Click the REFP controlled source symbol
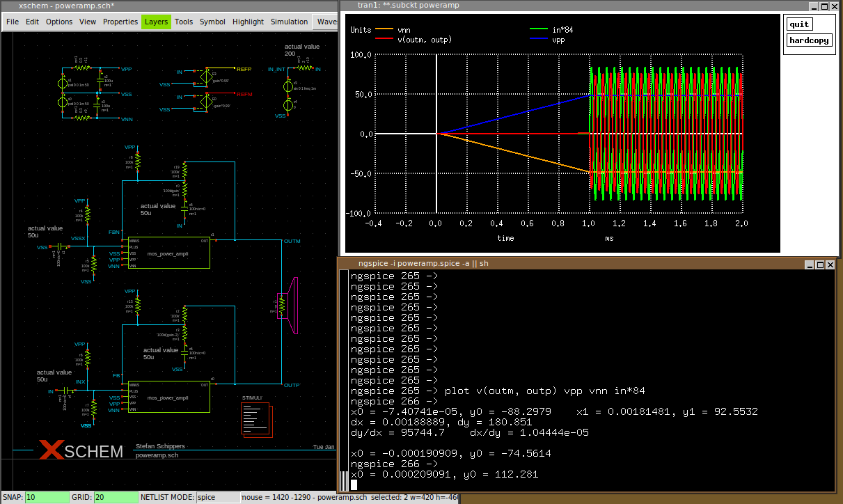 206,77
